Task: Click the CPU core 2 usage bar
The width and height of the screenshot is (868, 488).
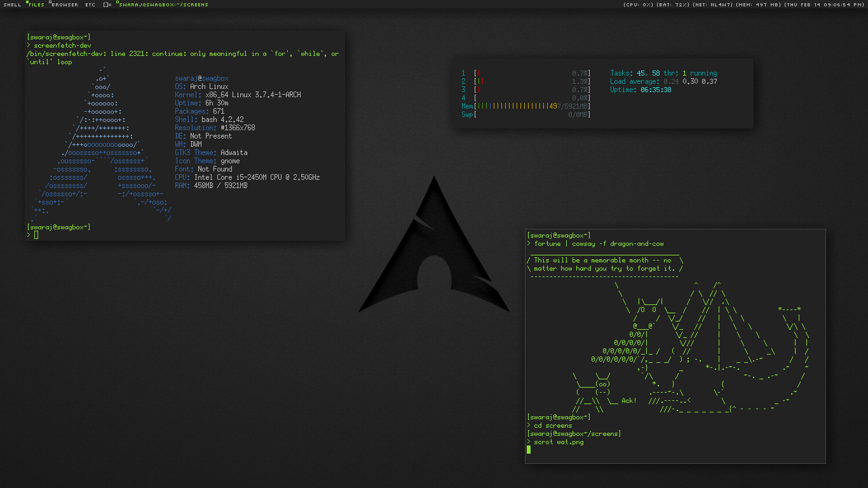Action: point(532,81)
